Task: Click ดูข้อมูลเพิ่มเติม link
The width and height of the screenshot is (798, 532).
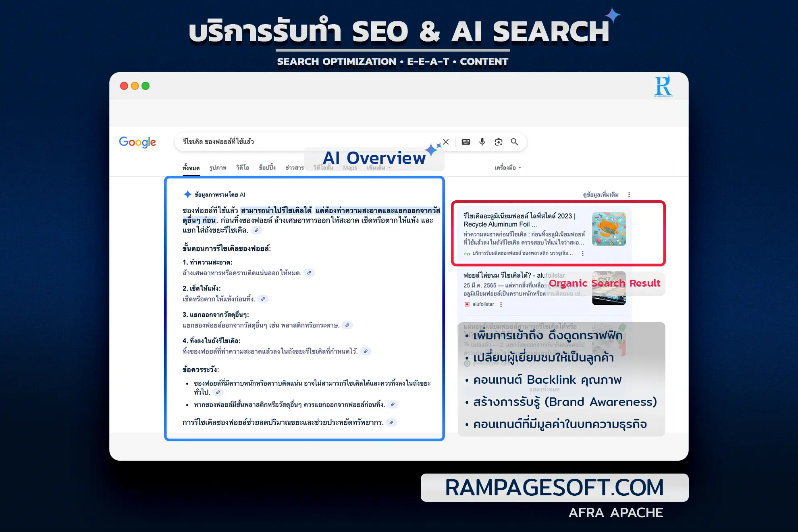Action: click(601, 195)
